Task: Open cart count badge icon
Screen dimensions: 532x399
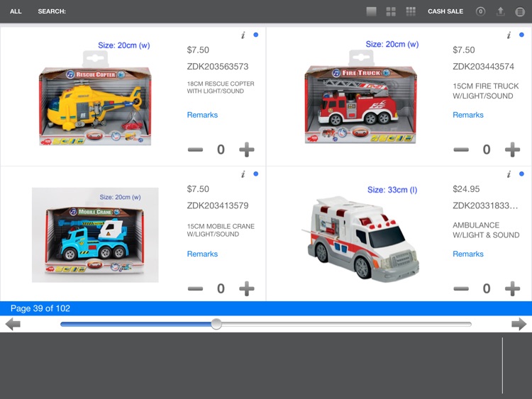Action: pos(480,11)
